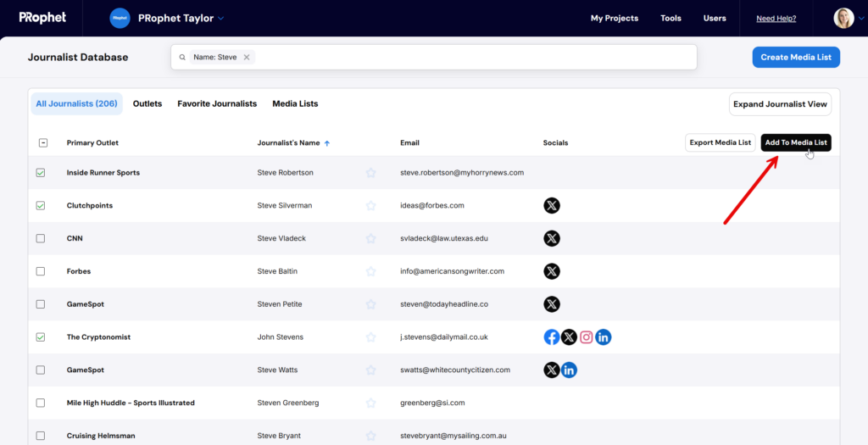Check the Cruising Helmsman row checkbox
Viewport: 868px width, 445px height.
click(x=41, y=436)
